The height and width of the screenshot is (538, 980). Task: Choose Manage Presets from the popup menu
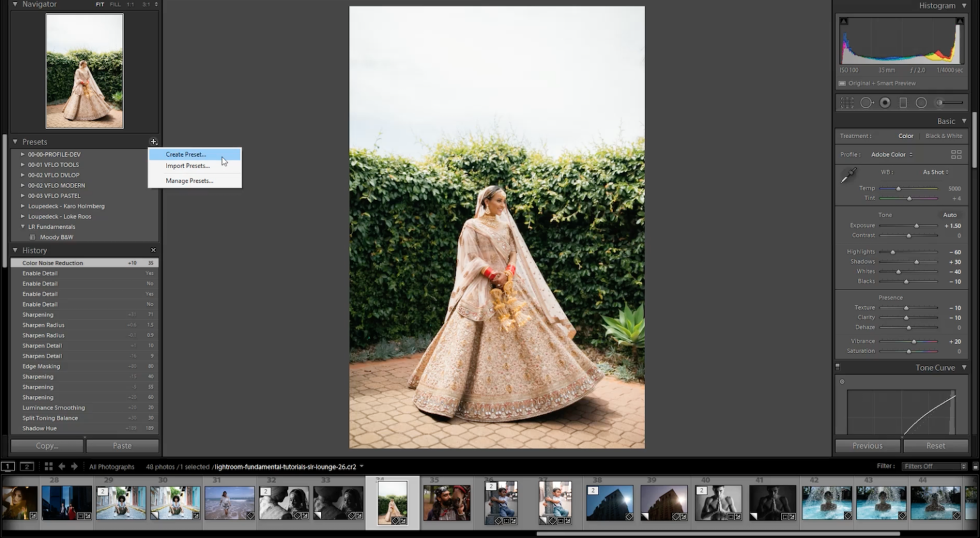(189, 180)
